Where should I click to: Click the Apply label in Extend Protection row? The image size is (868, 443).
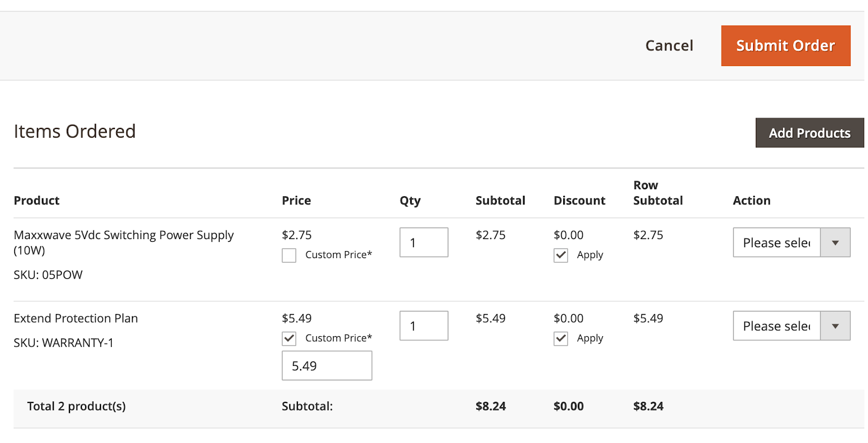click(590, 338)
